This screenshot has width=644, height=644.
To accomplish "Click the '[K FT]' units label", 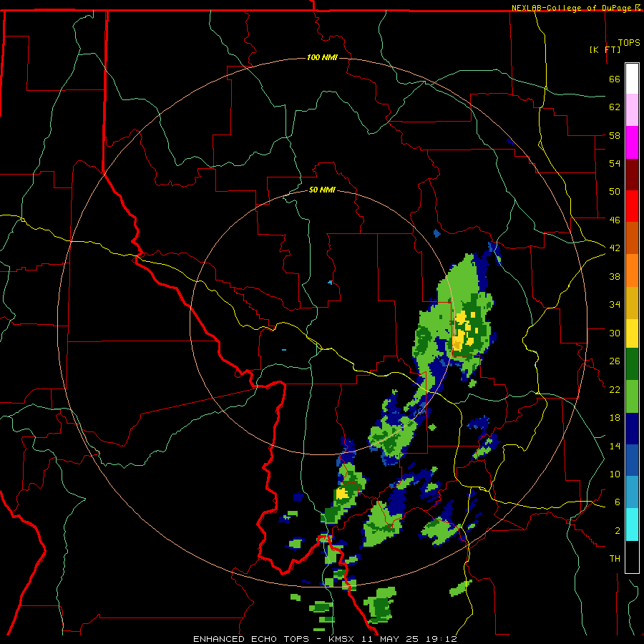I will click(x=605, y=49).
